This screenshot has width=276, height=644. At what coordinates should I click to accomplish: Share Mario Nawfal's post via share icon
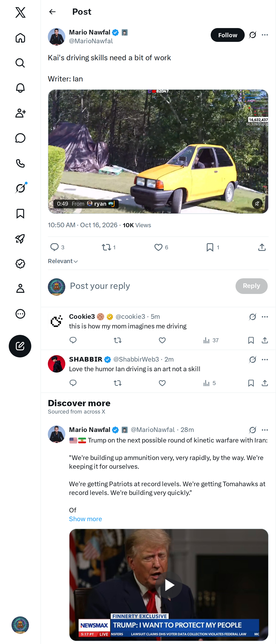coord(262,247)
